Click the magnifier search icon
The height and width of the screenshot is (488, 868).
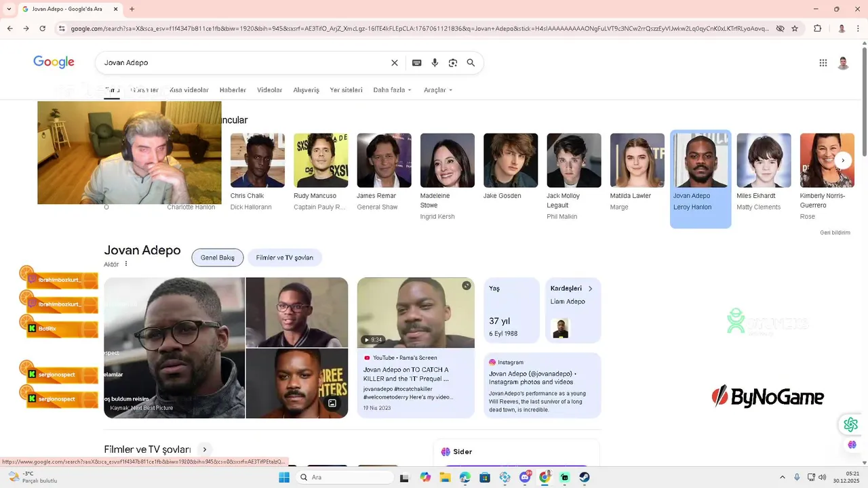[471, 62]
